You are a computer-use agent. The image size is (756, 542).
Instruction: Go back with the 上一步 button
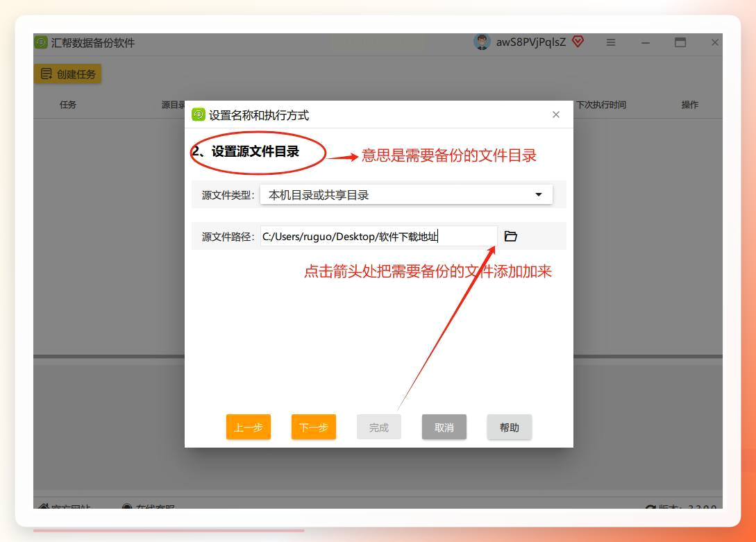[249, 427]
